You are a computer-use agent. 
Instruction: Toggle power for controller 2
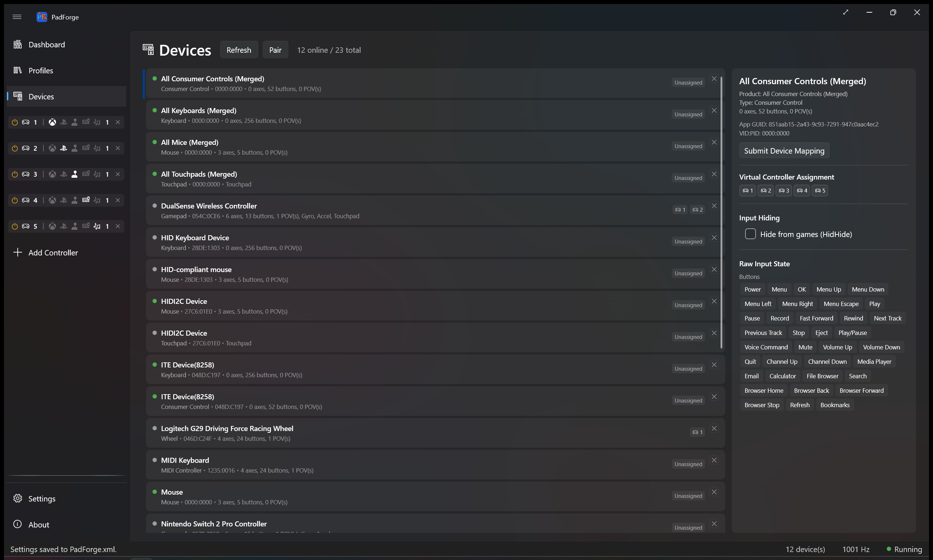click(x=15, y=148)
